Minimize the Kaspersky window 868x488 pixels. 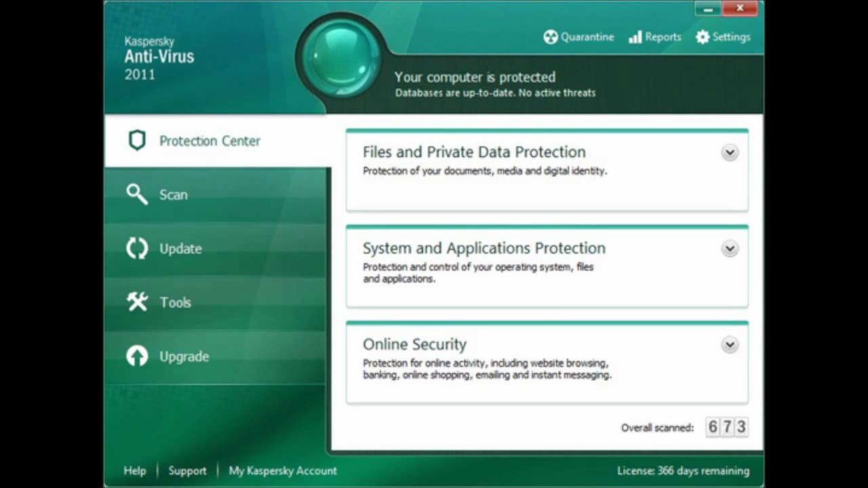click(708, 9)
